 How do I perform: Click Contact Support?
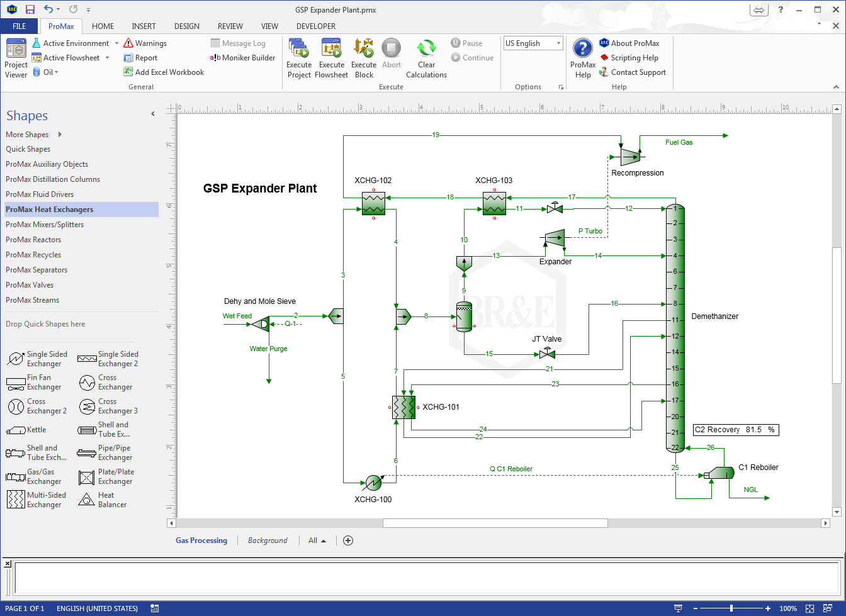pos(632,72)
